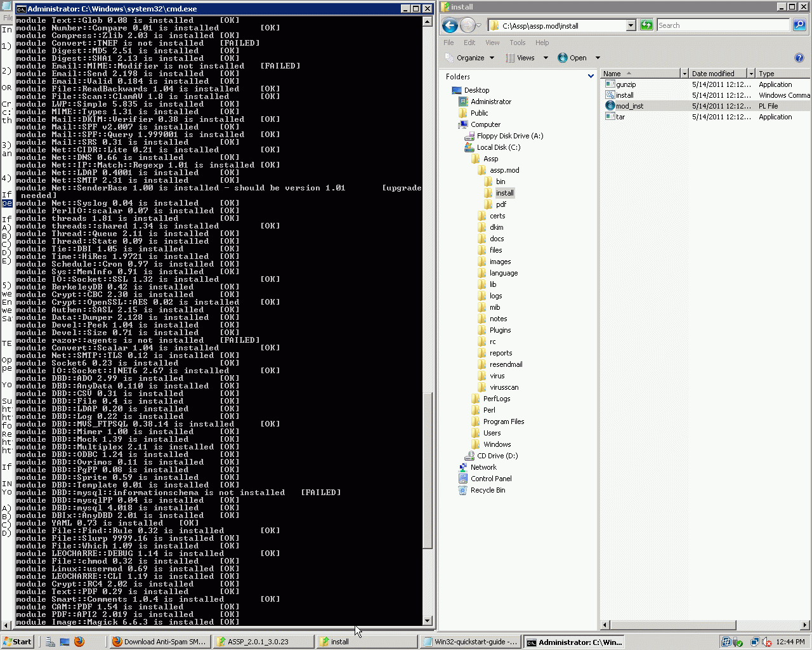This screenshot has width=812, height=650.
Task: Click the volume icon in the system tray
Action: (766, 642)
